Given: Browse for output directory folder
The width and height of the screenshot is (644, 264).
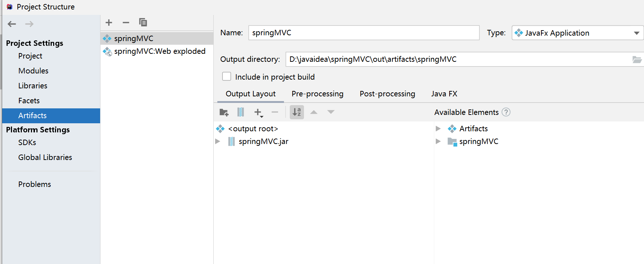Looking at the screenshot, I should [637, 60].
